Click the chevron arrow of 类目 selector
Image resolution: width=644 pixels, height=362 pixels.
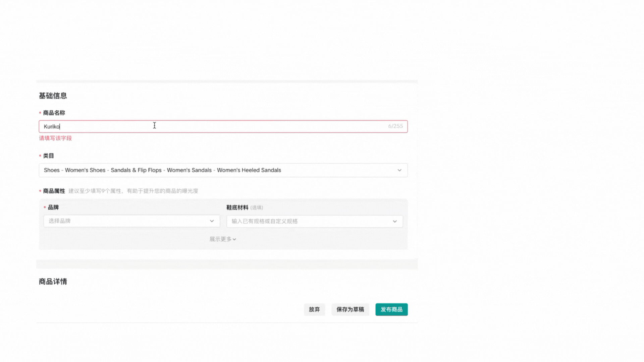[399, 170]
